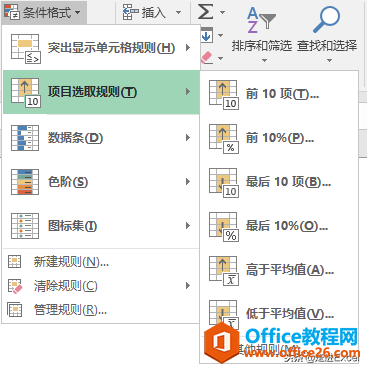The image size is (367, 370).
Task: Click the 清除规则 eraser icon
Action: click(15, 286)
